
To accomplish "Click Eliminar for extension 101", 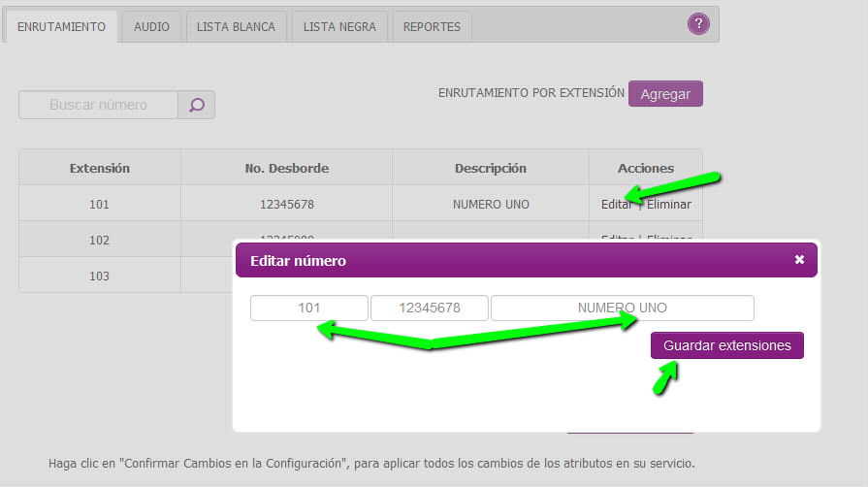I will point(669,205).
